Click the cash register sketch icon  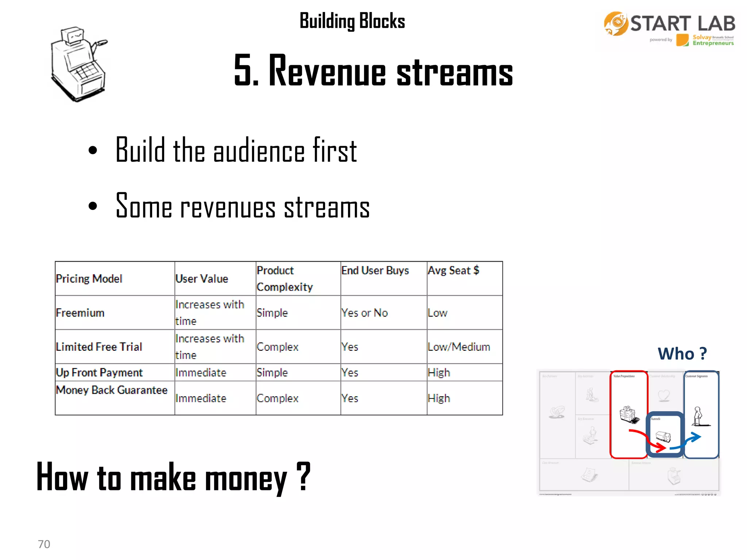click(x=79, y=64)
